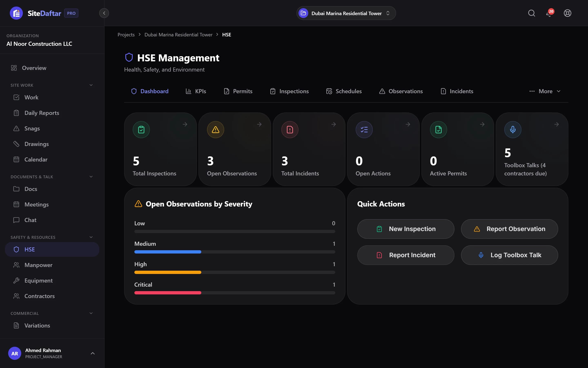Expand the Ahmed Rahman user menu chevron
Screen dimensions: 588x368
click(92, 353)
